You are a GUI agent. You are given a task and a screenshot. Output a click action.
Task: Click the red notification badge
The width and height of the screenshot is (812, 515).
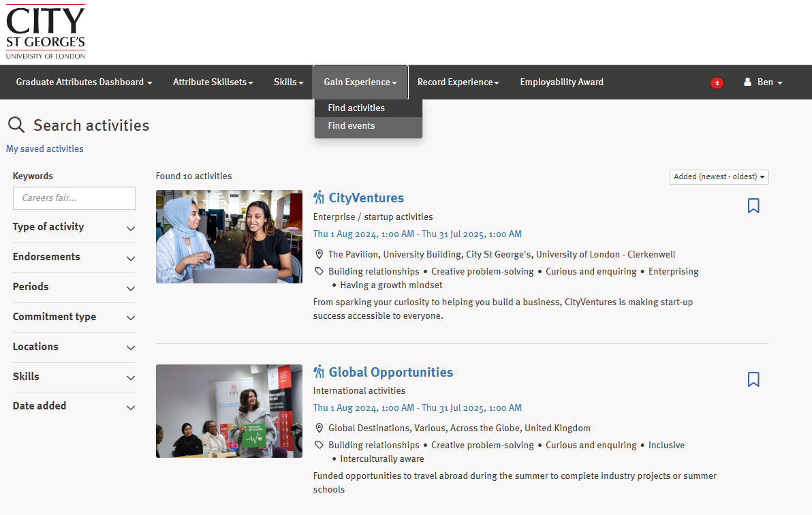[x=717, y=83]
